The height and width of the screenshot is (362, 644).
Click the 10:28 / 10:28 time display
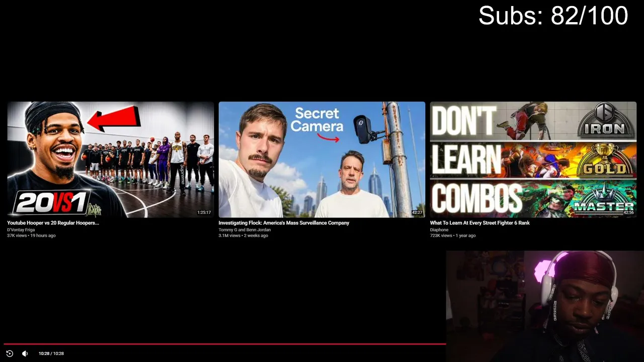pyautogui.click(x=51, y=353)
